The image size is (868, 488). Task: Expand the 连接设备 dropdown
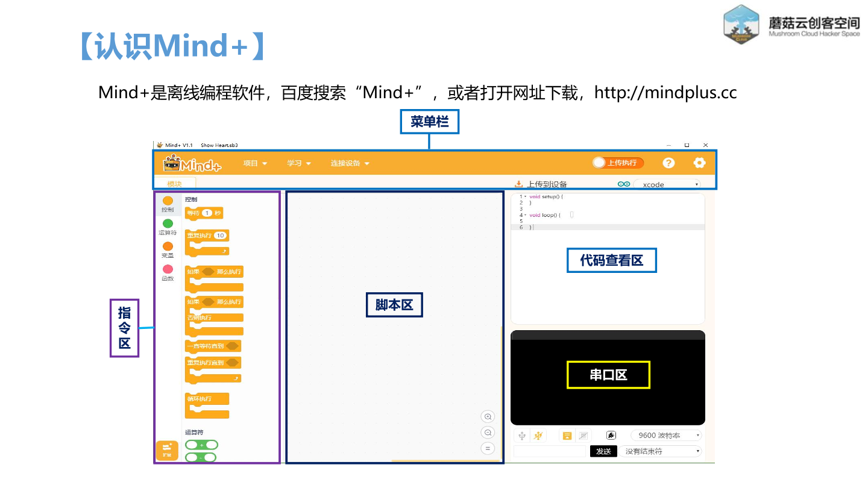[x=350, y=163]
